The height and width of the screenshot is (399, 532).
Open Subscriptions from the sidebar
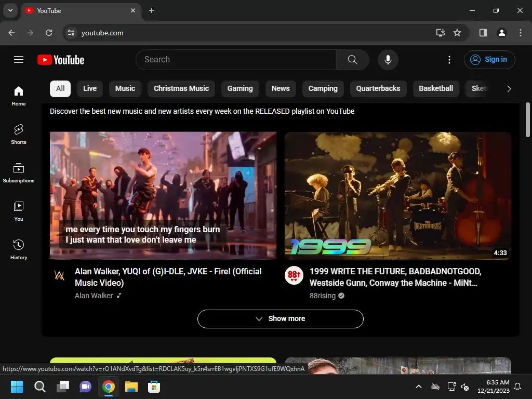pos(19,172)
